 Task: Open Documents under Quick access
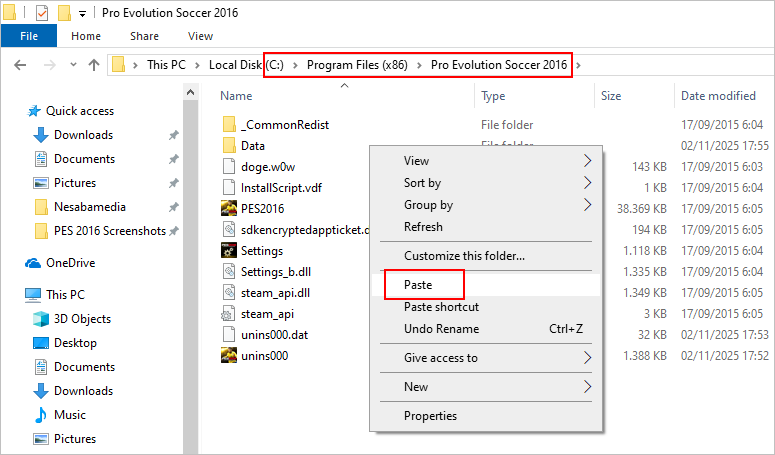[x=84, y=159]
